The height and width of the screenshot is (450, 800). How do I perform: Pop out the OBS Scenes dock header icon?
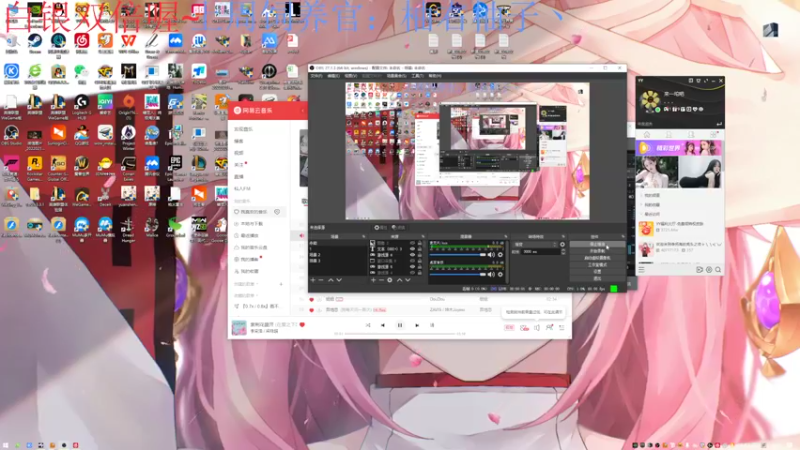[x=364, y=236]
